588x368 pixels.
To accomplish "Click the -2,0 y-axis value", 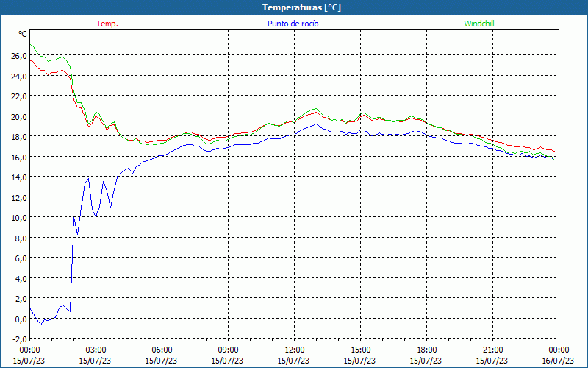I will [x=20, y=339].
